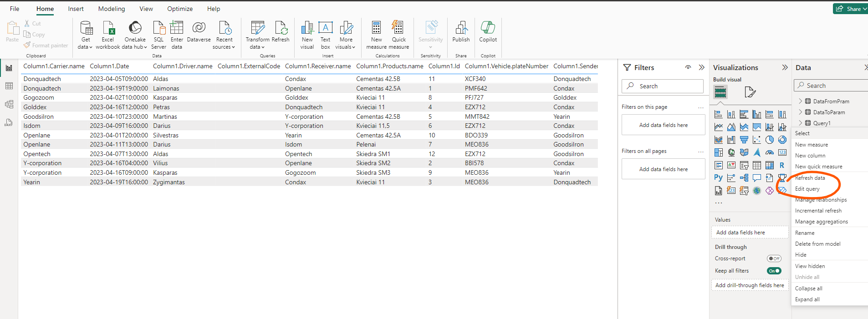Select the Power Apps visual

(769, 191)
